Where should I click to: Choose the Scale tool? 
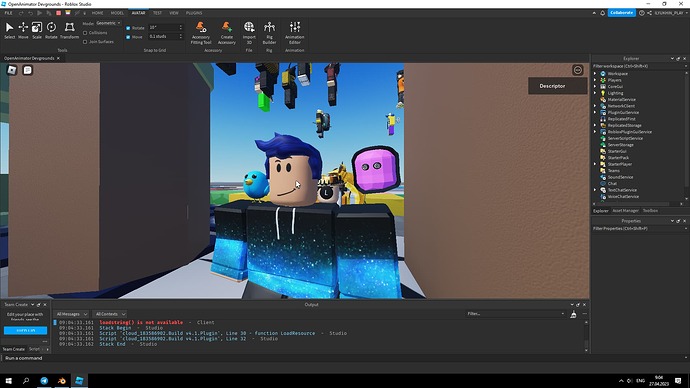[37, 30]
